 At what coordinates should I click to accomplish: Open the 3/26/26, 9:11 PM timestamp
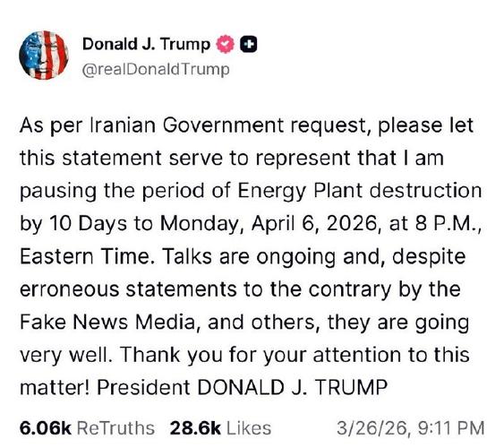coord(411,428)
